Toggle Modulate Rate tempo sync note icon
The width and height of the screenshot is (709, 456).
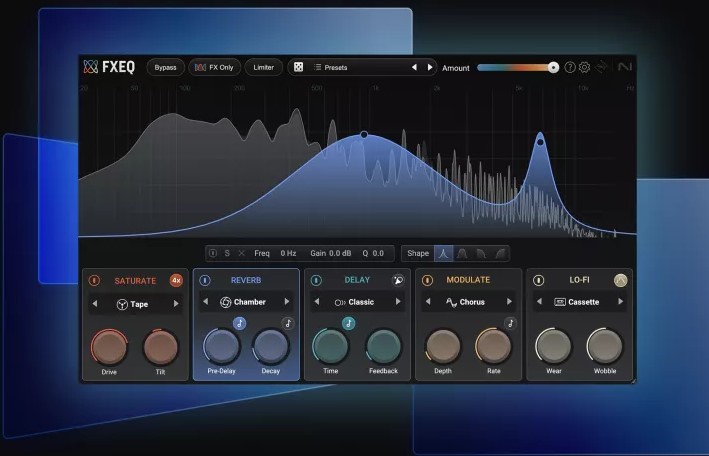point(510,323)
